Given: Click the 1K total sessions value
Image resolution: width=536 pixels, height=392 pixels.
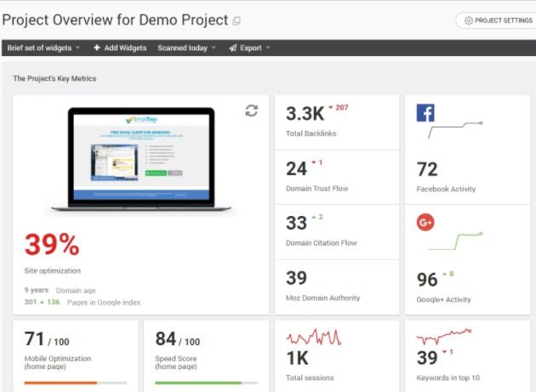Looking at the screenshot, I should pyautogui.click(x=297, y=359).
